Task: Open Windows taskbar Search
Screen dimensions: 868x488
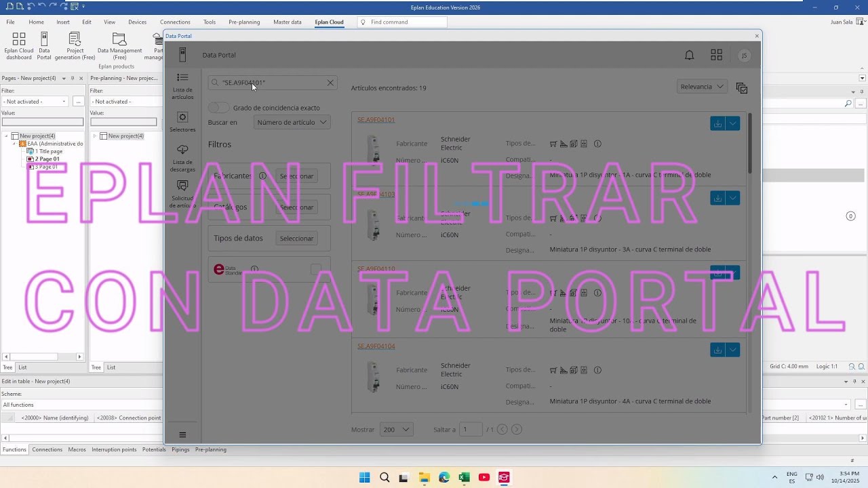Action: click(x=384, y=477)
